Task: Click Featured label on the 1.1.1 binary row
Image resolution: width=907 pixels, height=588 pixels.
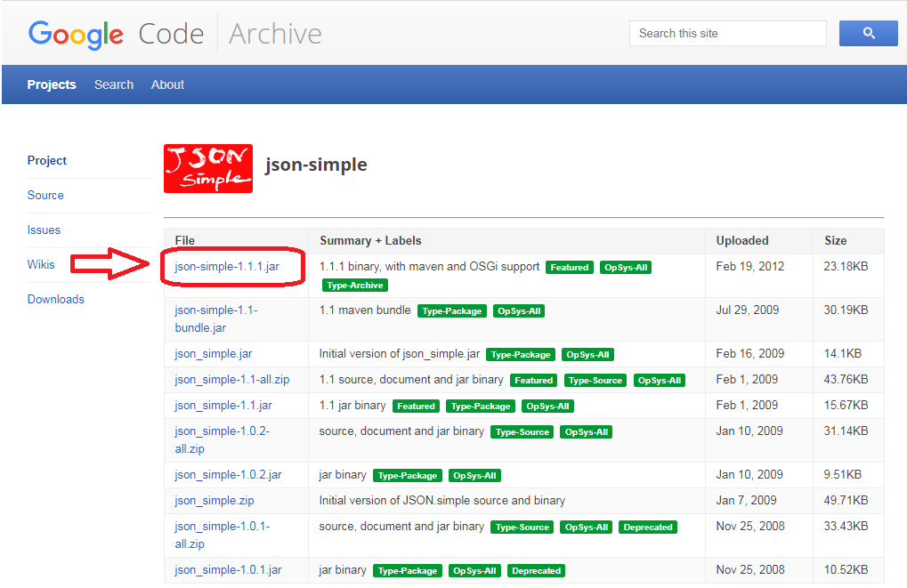Action: [569, 268]
